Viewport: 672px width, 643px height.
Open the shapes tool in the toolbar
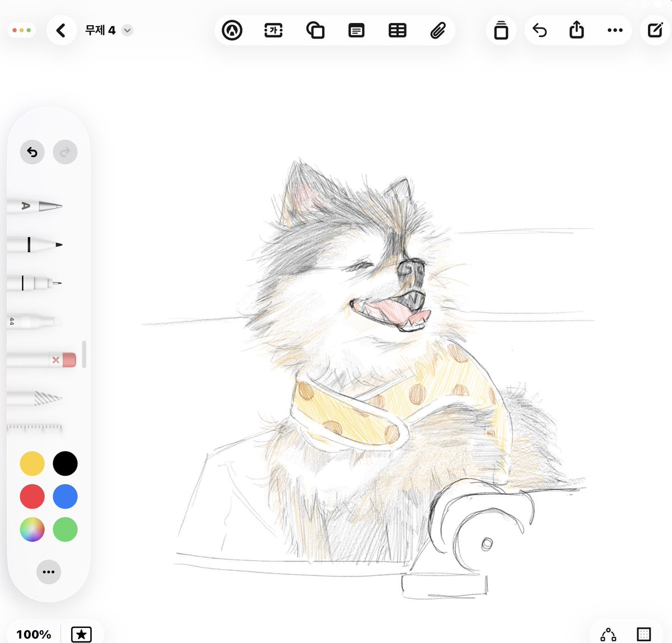click(x=315, y=30)
